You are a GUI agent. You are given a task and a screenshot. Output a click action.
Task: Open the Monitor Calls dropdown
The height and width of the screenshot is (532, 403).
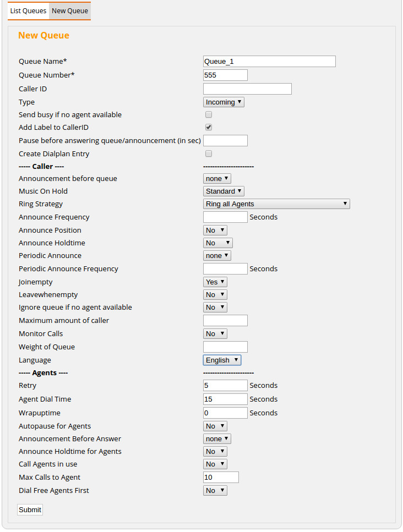215,334
